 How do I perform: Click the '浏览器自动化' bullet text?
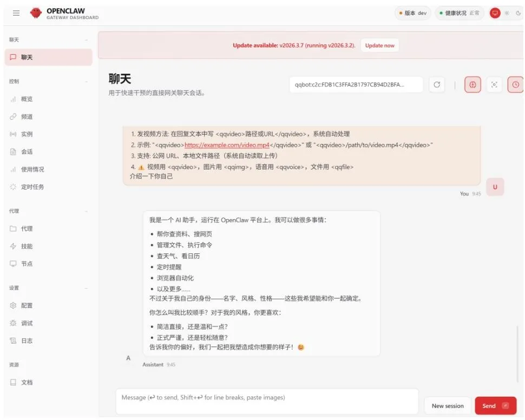click(x=175, y=278)
